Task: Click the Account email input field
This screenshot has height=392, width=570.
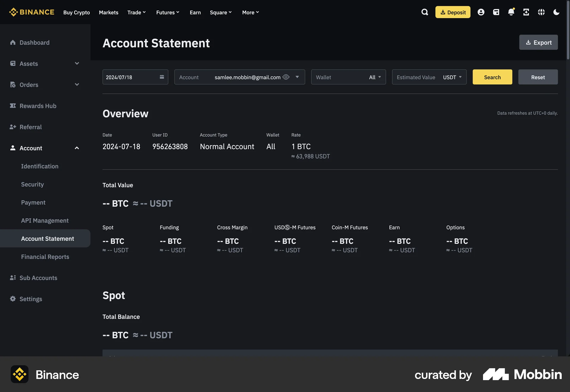Action: click(247, 77)
